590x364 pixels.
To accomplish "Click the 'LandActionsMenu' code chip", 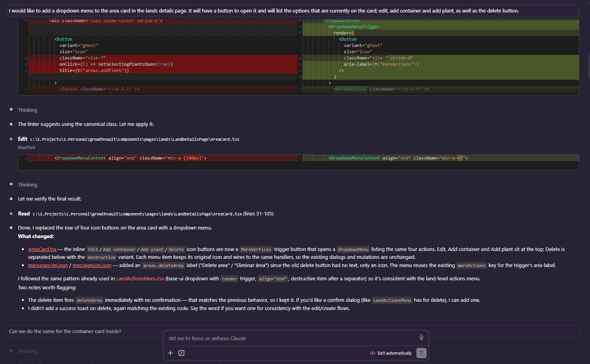I will pyautogui.click(x=392, y=300).
